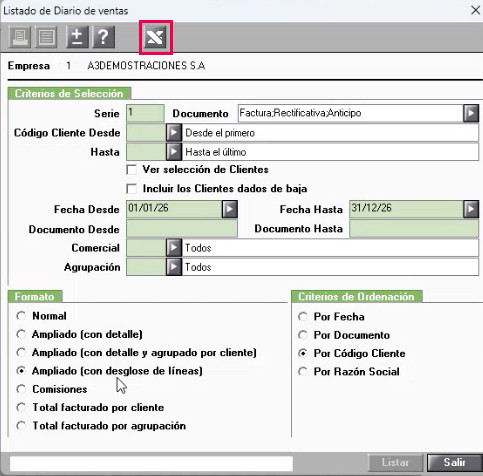Order listing Por Razón Social

coord(303,371)
